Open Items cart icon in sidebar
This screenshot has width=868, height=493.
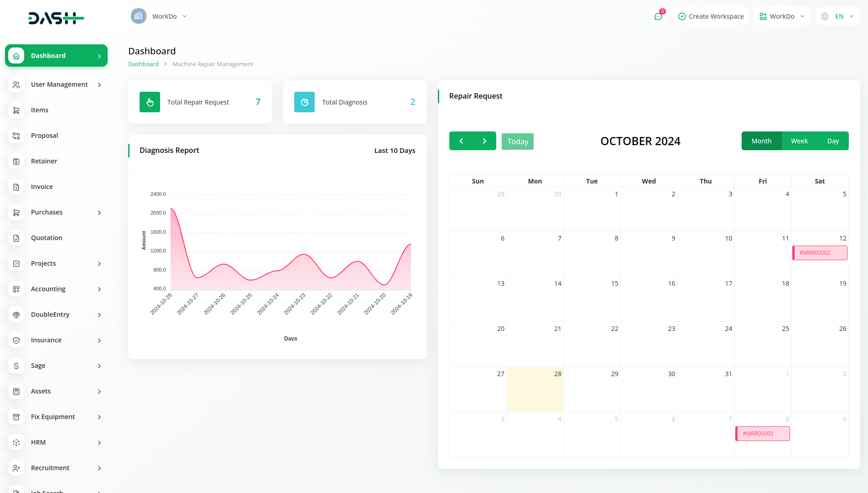click(x=16, y=110)
